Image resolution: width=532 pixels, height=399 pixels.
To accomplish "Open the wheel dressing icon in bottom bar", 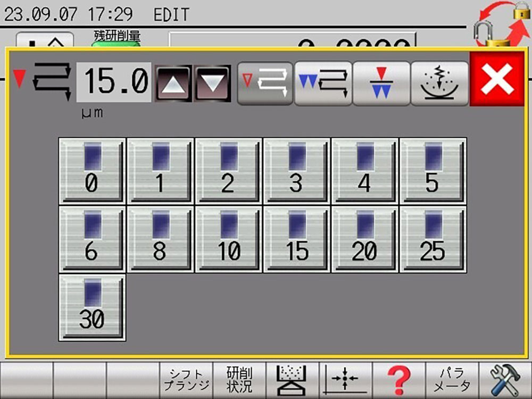I will click(x=293, y=380).
